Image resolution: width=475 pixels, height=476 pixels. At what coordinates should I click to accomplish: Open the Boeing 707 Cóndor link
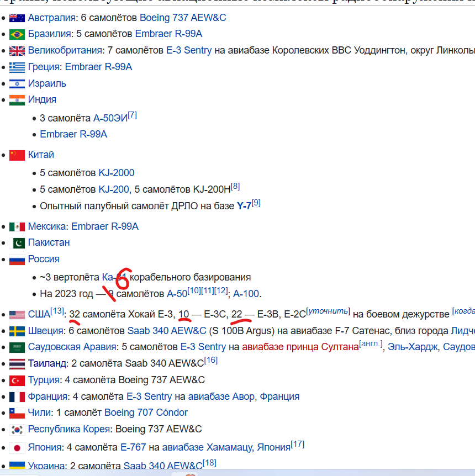click(146, 412)
